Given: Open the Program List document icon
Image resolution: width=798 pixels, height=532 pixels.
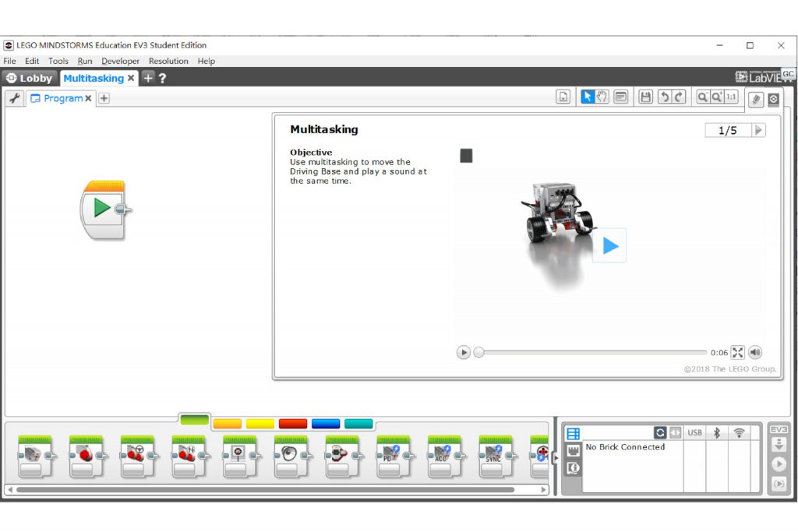Looking at the screenshot, I should [563, 97].
